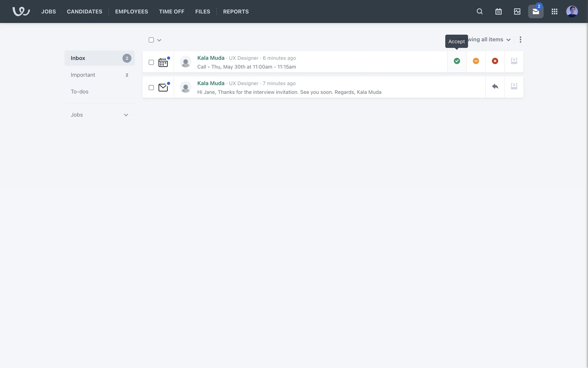Expand the Jobs section in sidebar

pos(126,115)
